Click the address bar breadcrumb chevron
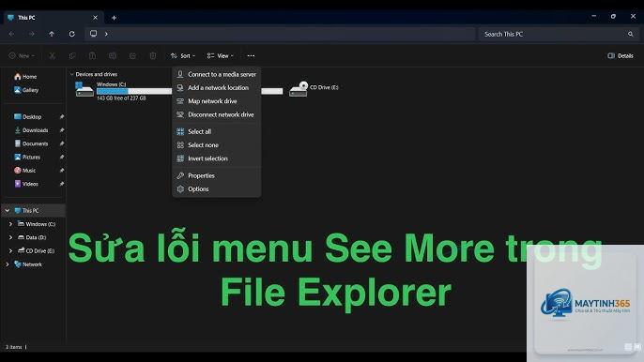 106,34
